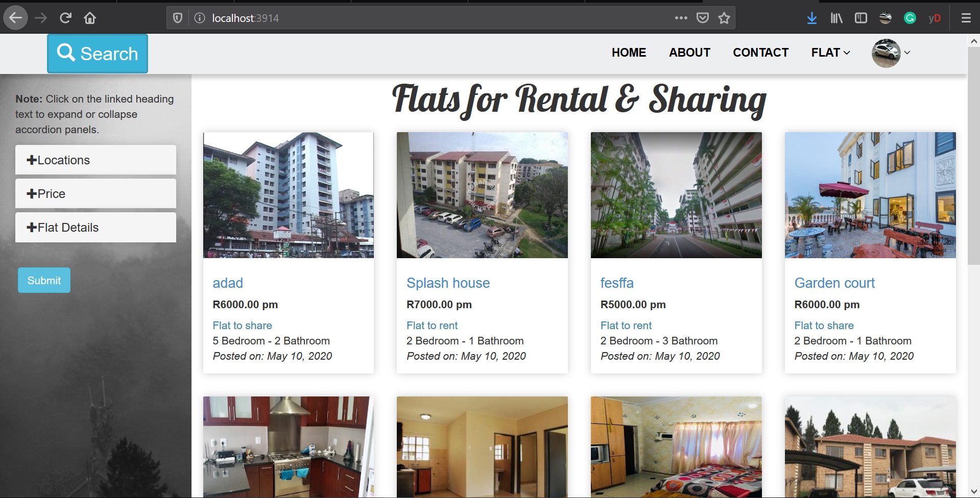
Task: Open the Firefox hamburger menu
Action: (x=966, y=18)
